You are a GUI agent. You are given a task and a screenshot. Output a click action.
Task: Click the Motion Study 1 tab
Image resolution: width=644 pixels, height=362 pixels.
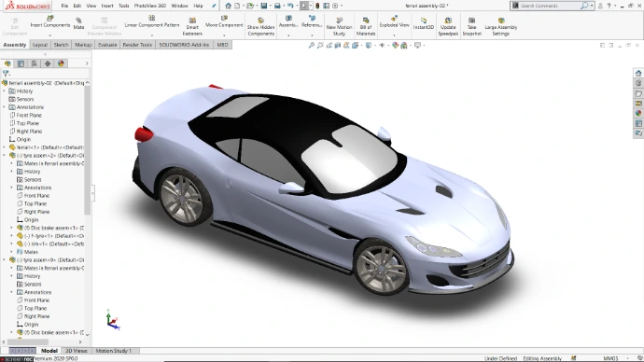[113, 351]
